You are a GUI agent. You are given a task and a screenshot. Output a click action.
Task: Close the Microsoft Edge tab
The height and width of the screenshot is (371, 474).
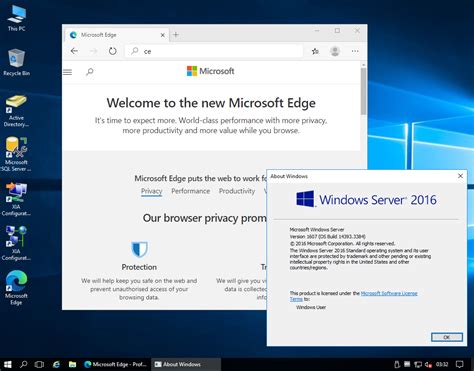[163, 35]
